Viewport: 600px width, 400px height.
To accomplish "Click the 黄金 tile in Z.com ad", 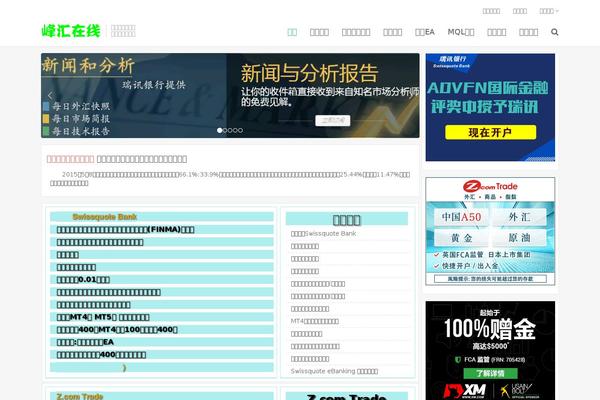I will [x=461, y=238].
